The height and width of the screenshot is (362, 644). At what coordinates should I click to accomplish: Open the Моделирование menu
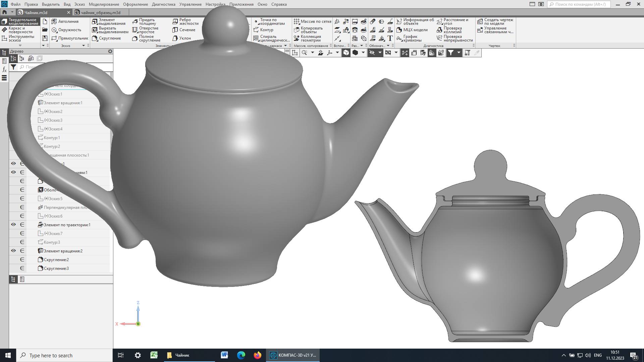pos(104,4)
